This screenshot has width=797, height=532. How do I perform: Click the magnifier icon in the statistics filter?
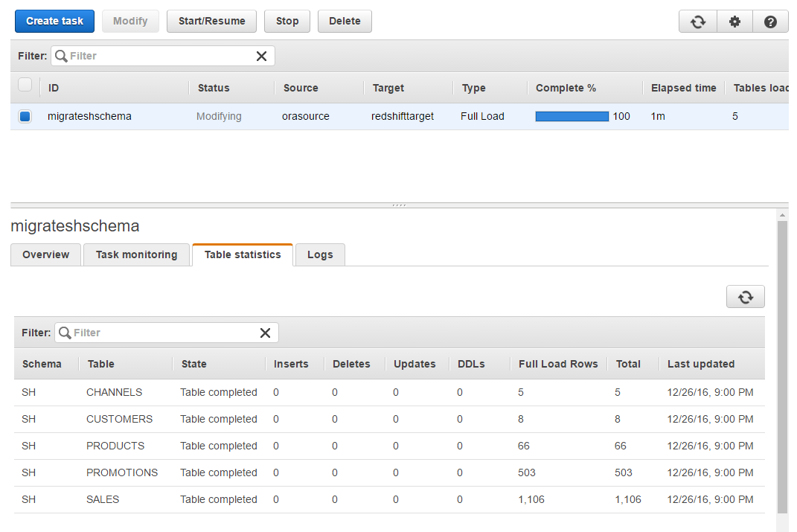point(66,333)
